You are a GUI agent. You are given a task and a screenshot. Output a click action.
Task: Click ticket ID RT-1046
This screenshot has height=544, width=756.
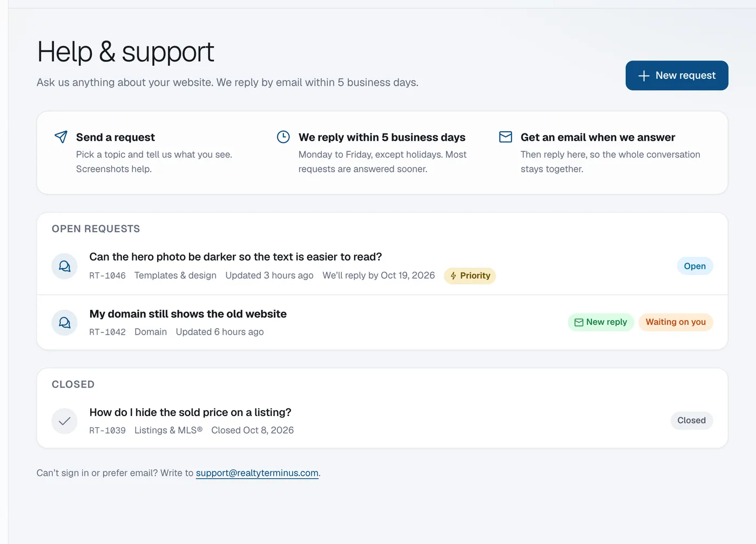tap(107, 276)
